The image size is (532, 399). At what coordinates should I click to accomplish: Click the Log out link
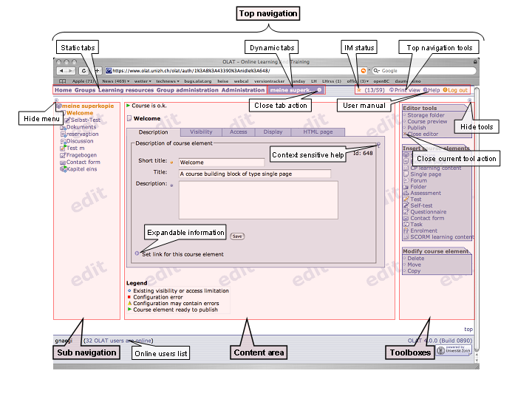coord(455,90)
